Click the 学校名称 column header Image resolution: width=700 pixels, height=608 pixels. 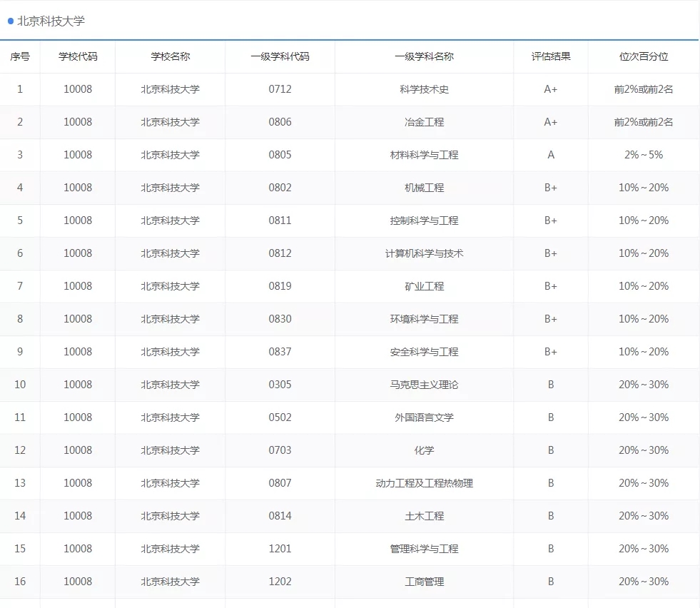(170, 56)
